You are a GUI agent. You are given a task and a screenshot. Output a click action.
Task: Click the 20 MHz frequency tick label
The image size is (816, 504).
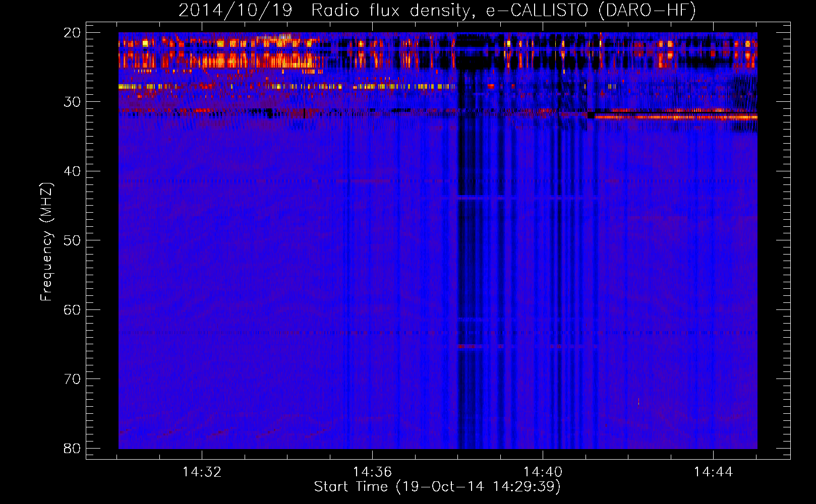72,33
